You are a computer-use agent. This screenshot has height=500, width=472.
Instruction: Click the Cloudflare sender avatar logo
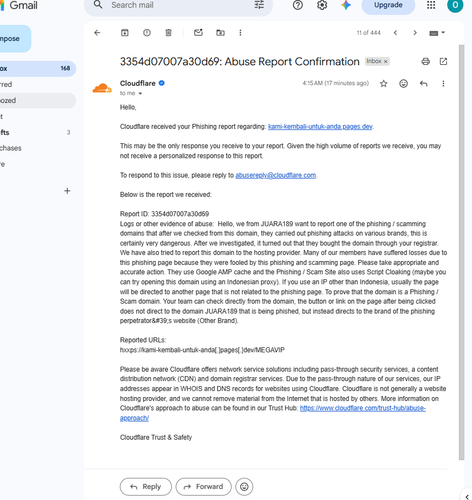click(102, 88)
